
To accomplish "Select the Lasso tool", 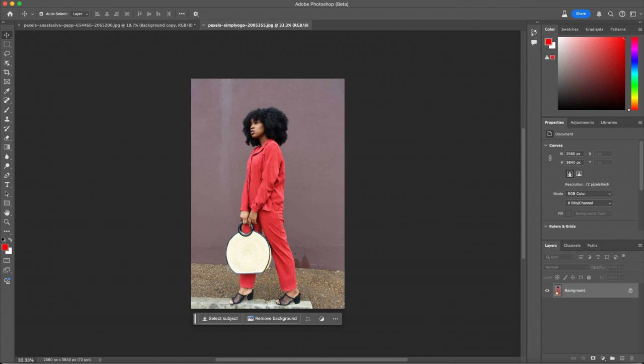I will (7, 53).
